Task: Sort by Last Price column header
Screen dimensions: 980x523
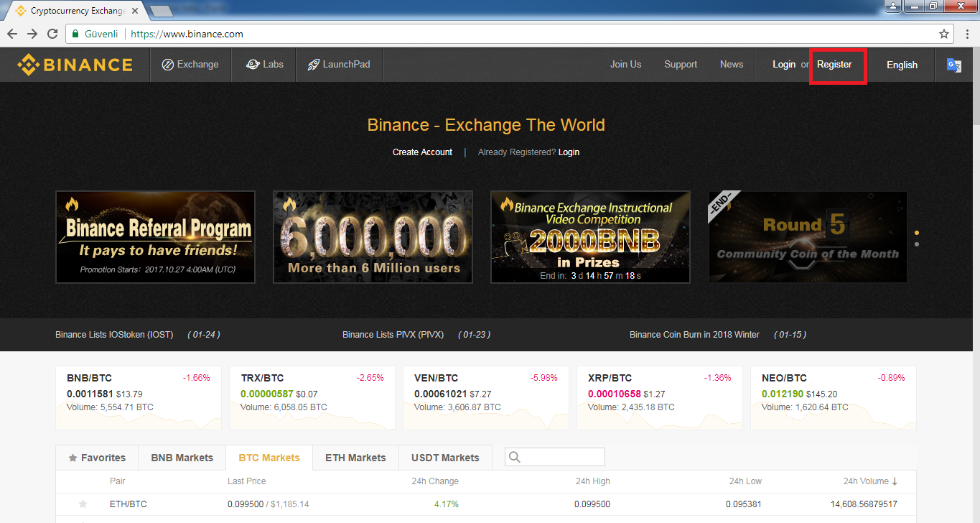Action: pos(246,481)
